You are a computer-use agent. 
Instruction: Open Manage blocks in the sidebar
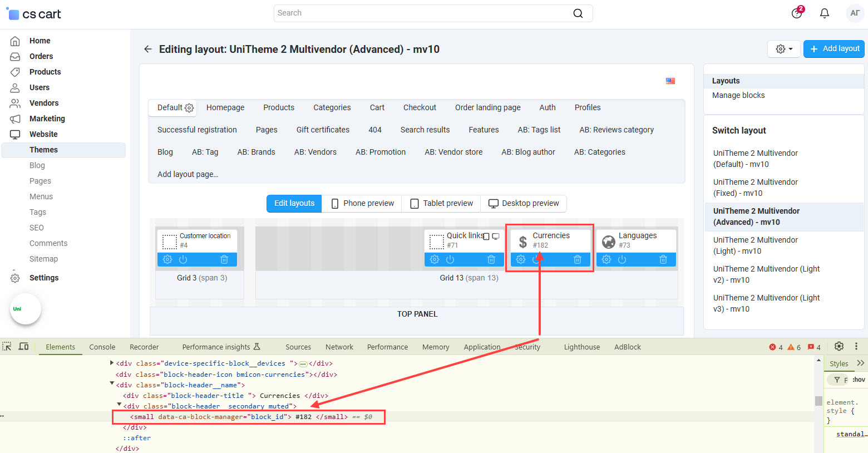point(738,95)
